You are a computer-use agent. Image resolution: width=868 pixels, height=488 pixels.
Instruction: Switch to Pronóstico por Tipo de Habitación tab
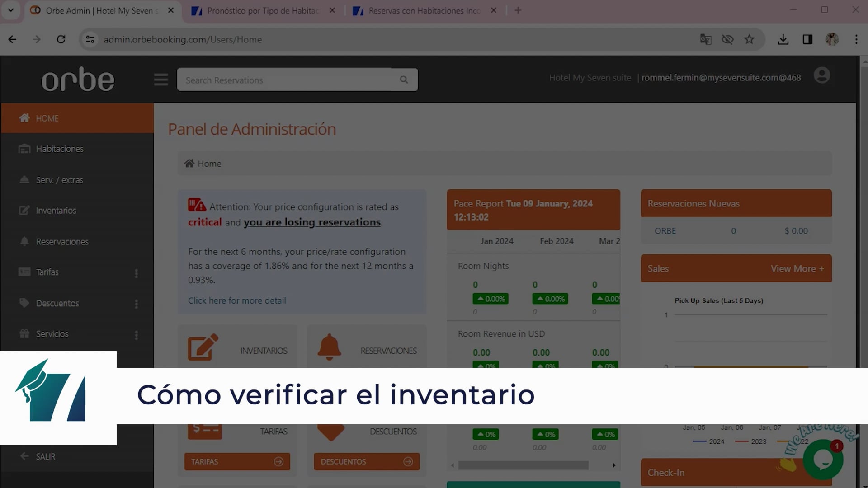(x=263, y=10)
